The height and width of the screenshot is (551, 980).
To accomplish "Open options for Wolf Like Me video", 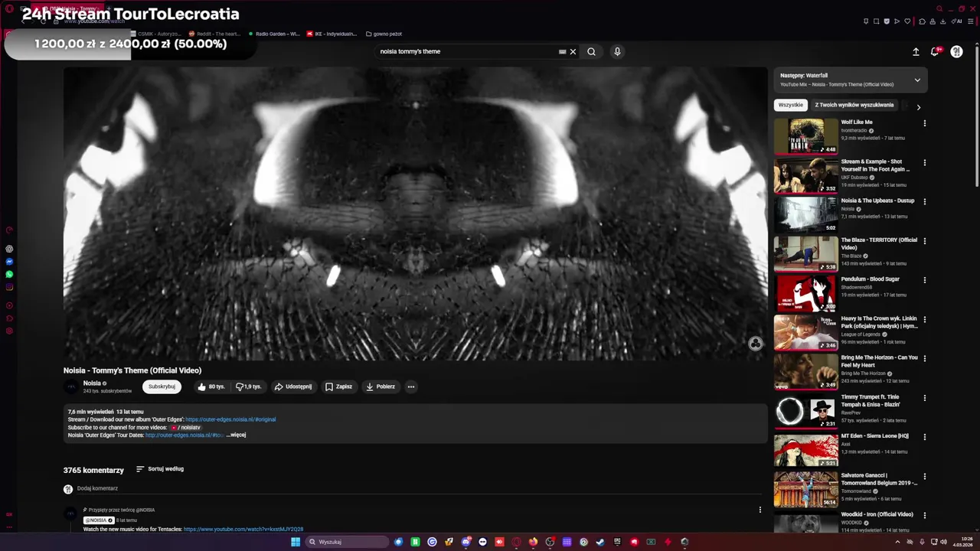I will tap(924, 123).
